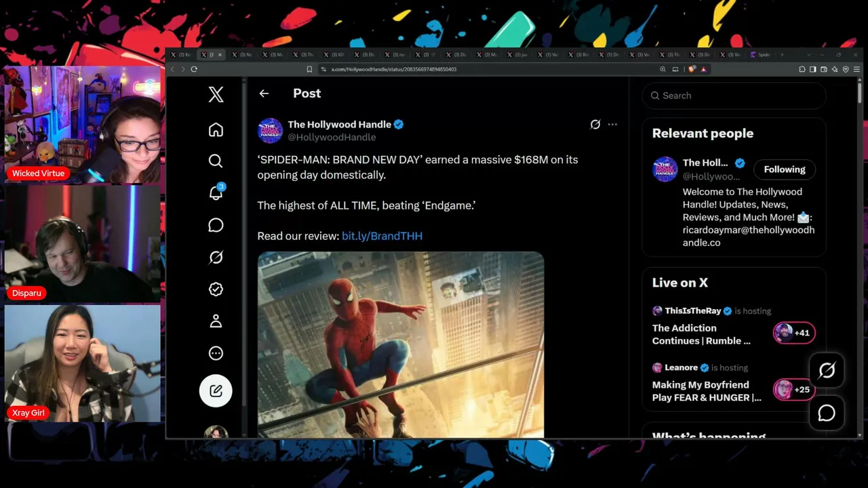Switch to the Spider browser tab
This screenshot has width=868, height=488.
click(x=761, y=55)
